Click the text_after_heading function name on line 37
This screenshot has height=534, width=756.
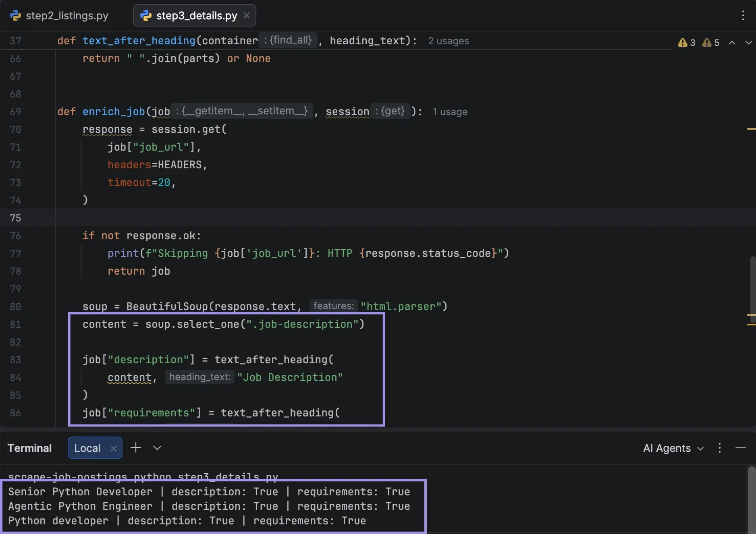click(x=139, y=41)
